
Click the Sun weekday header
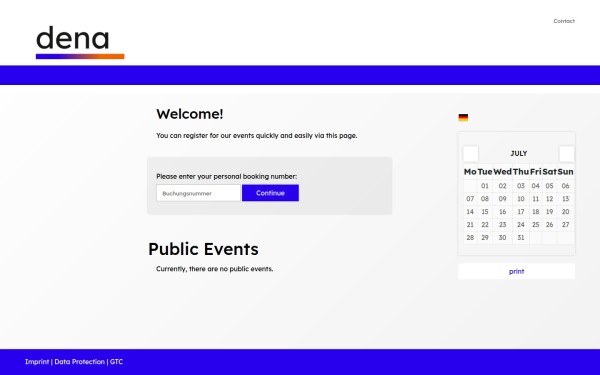566,172
